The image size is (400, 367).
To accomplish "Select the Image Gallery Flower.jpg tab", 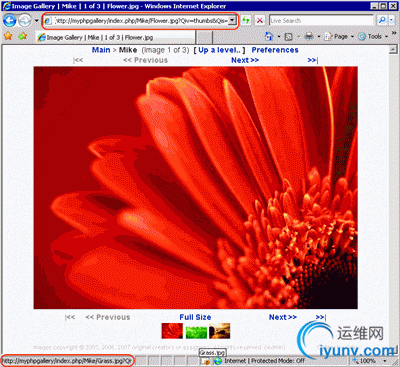I will click(x=115, y=37).
